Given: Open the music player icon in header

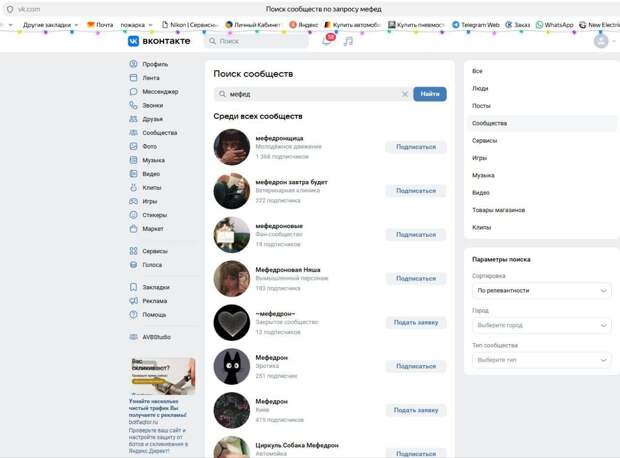Looking at the screenshot, I should click(348, 41).
